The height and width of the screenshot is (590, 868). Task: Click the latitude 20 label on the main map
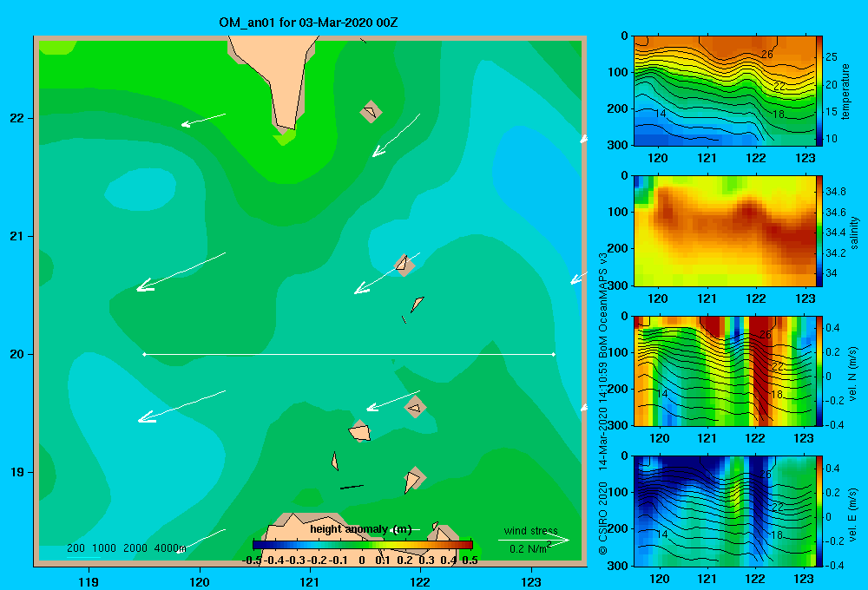[x=17, y=354]
